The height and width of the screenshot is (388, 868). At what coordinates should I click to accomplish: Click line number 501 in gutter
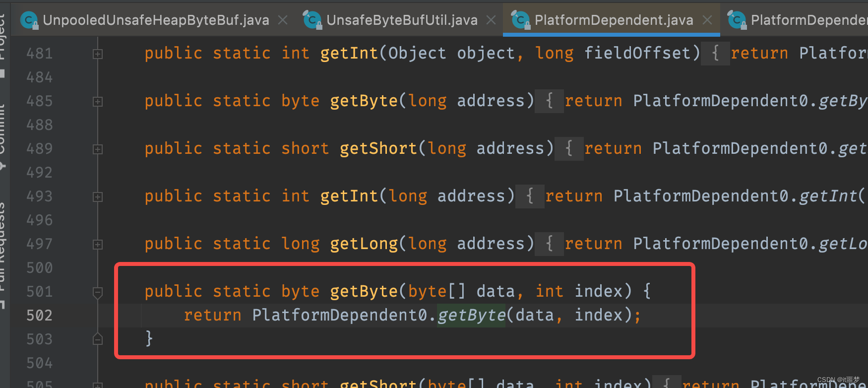point(40,291)
